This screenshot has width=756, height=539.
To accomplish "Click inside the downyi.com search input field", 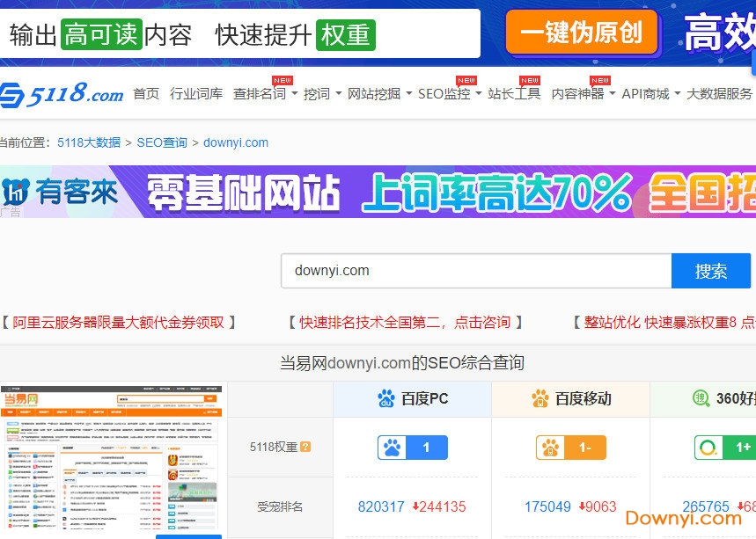I will [x=475, y=271].
